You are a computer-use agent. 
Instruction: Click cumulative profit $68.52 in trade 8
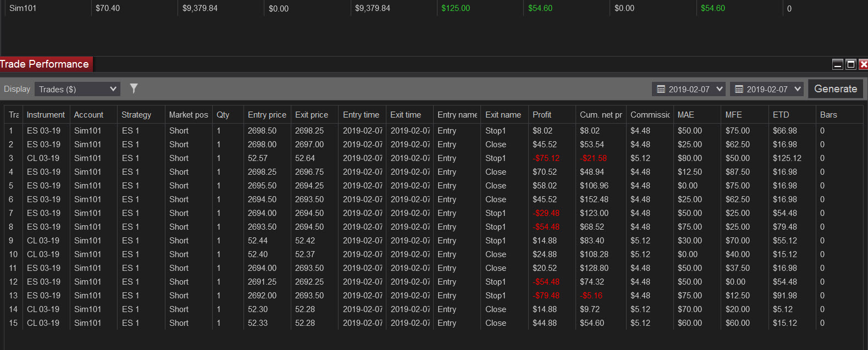click(592, 227)
